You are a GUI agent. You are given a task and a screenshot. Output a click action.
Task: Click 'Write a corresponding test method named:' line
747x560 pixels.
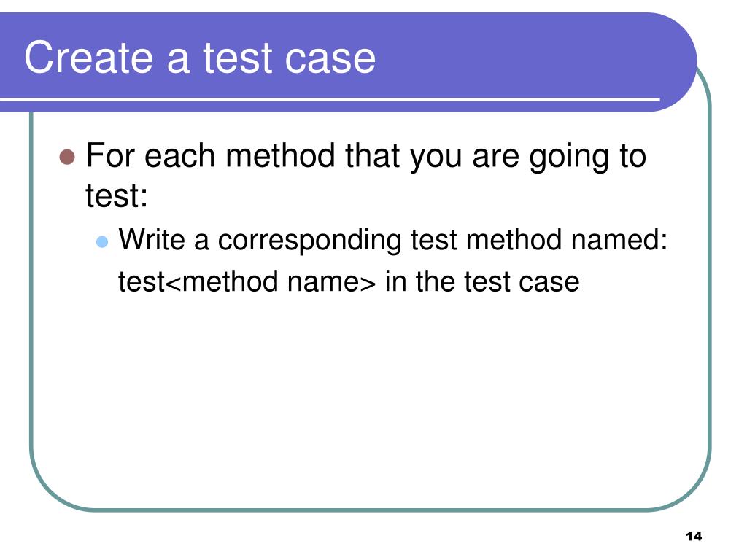click(393, 240)
